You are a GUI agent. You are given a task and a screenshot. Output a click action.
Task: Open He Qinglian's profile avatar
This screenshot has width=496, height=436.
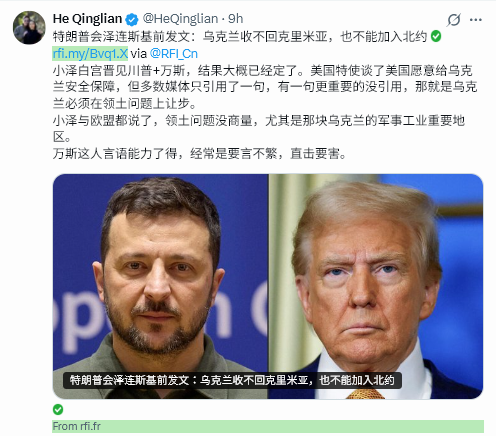[x=29, y=28]
